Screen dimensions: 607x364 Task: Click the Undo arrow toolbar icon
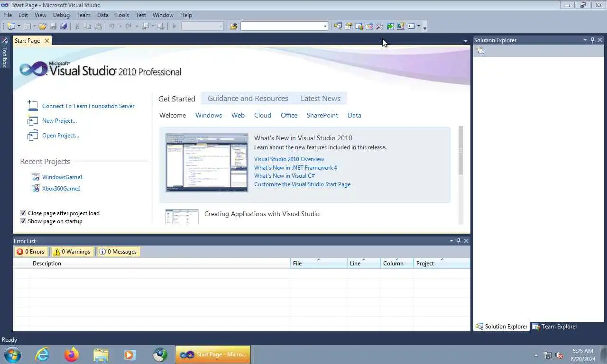pos(111,26)
